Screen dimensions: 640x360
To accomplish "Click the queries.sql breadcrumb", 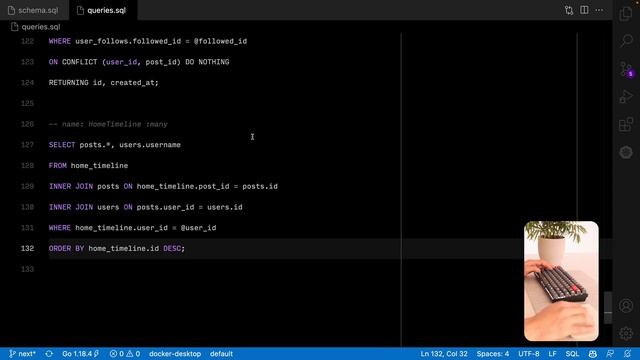I will coord(36,27).
